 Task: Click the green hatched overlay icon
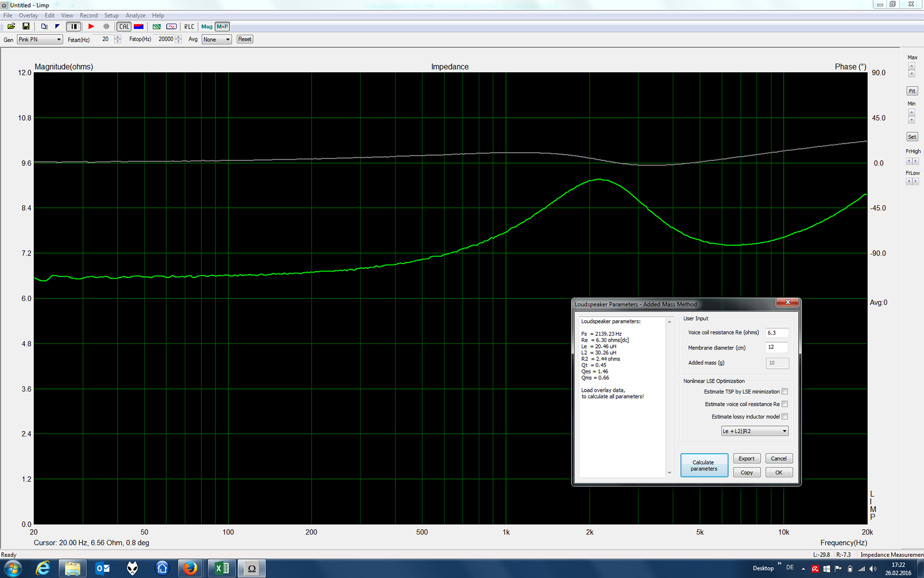tap(157, 27)
